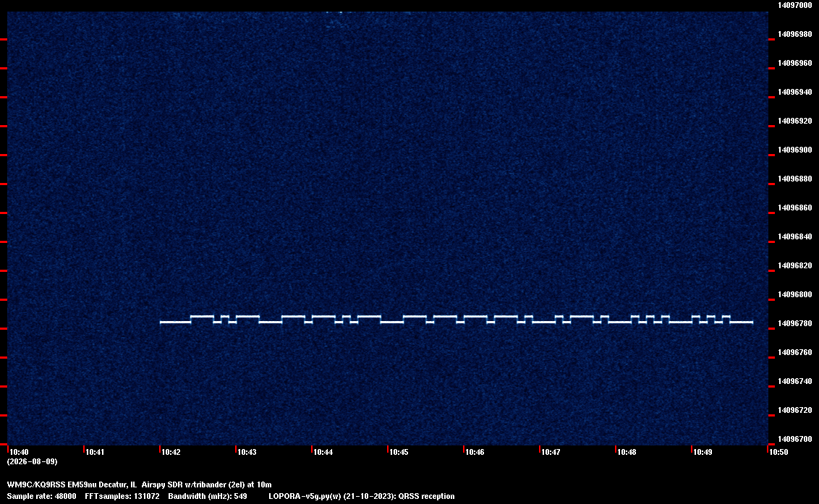Click the 10:46 time label

coord(475,452)
